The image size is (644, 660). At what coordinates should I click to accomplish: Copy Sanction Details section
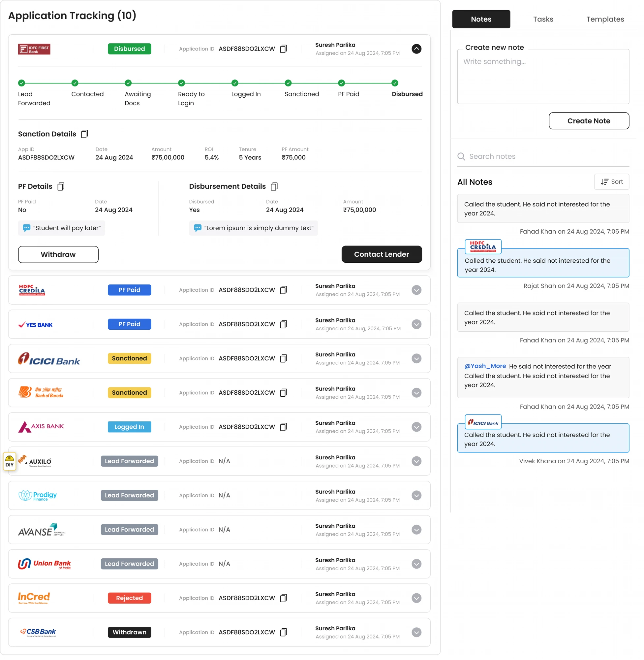[x=84, y=134]
